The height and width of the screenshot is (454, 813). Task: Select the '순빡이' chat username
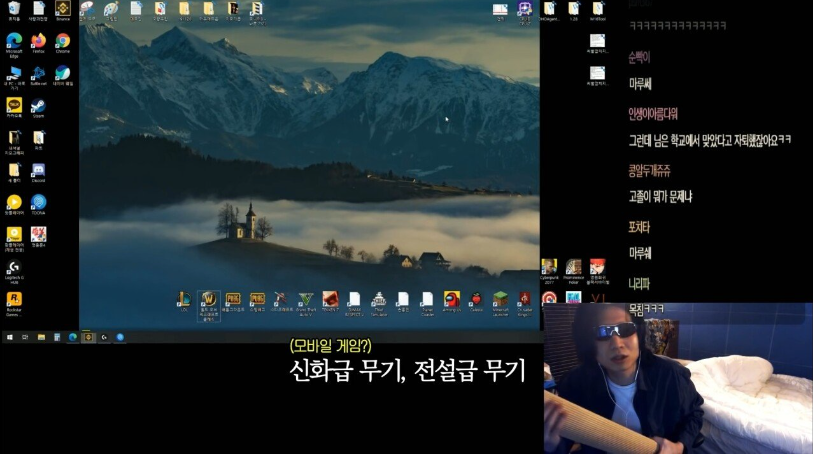tap(639, 58)
